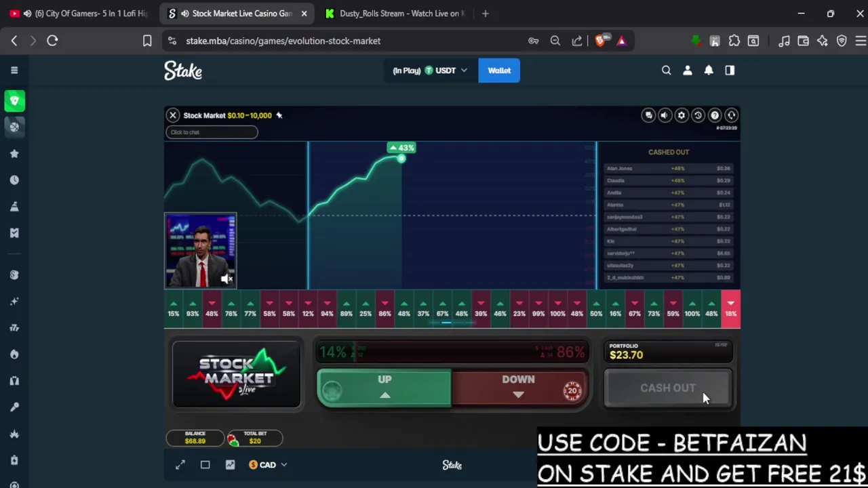Unmute the presenter video thumbnail

pos(227,279)
